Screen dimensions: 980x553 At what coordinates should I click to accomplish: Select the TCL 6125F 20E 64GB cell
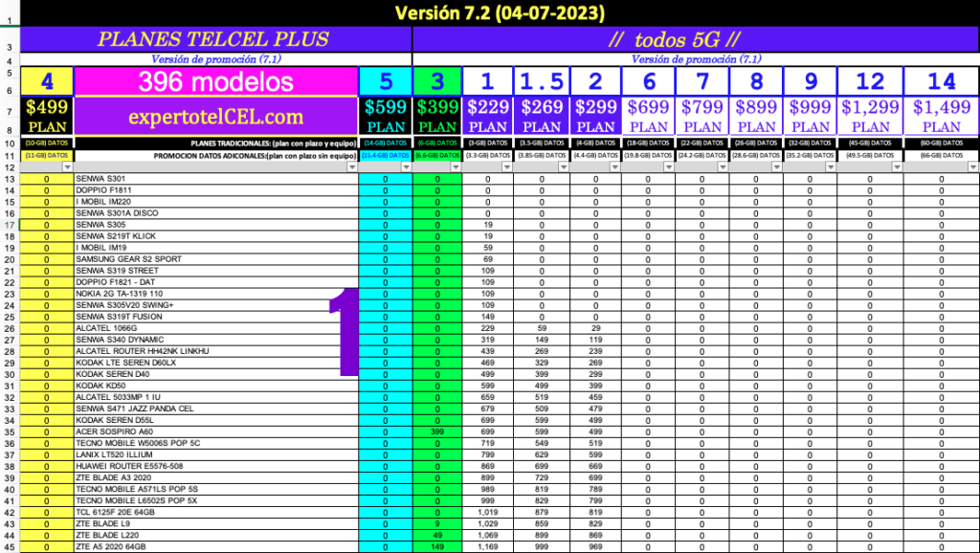pos(216,513)
